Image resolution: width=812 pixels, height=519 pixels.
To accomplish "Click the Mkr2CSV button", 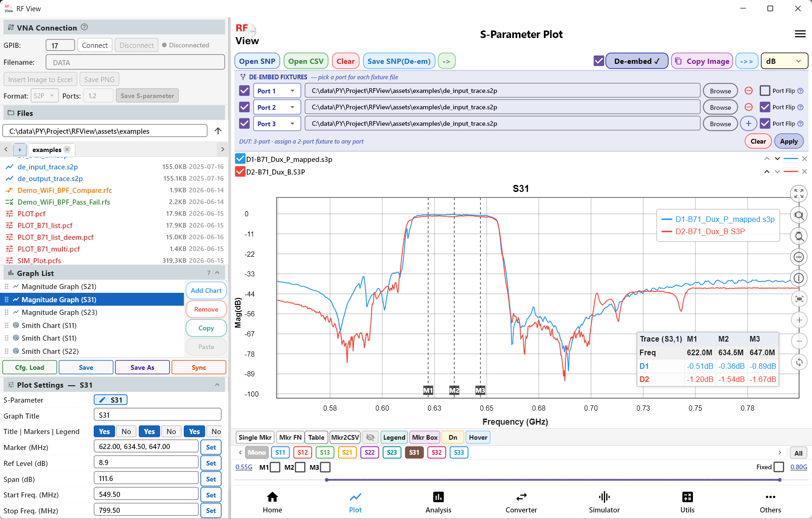I will click(x=345, y=437).
